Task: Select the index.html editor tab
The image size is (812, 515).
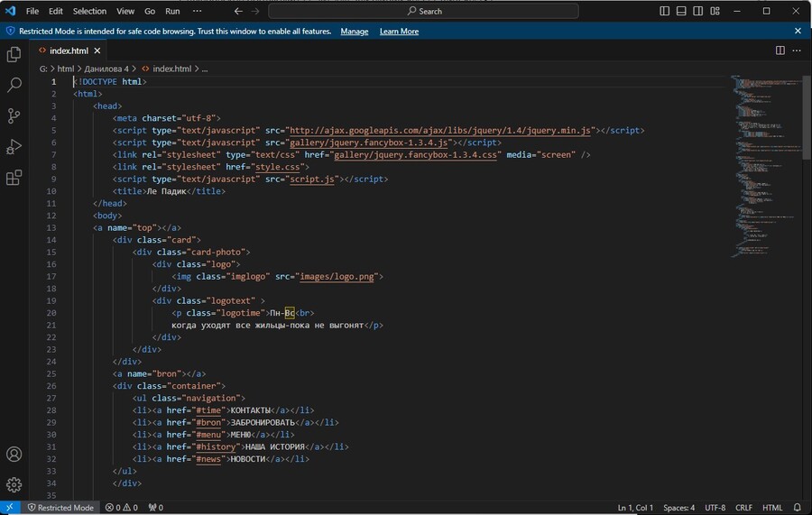Action: 69,51
